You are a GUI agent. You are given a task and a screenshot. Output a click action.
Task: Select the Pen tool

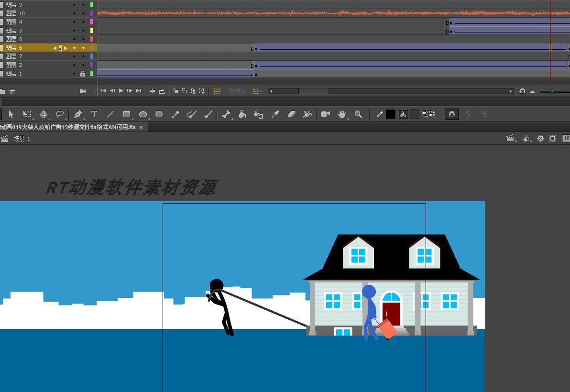tap(78, 114)
